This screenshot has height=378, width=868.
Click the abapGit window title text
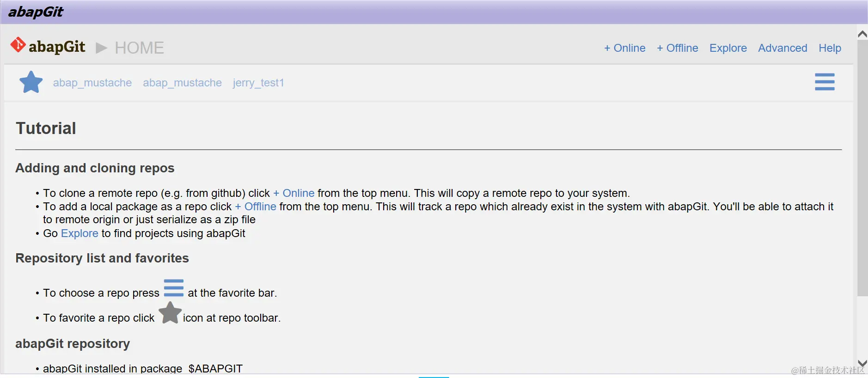[36, 12]
